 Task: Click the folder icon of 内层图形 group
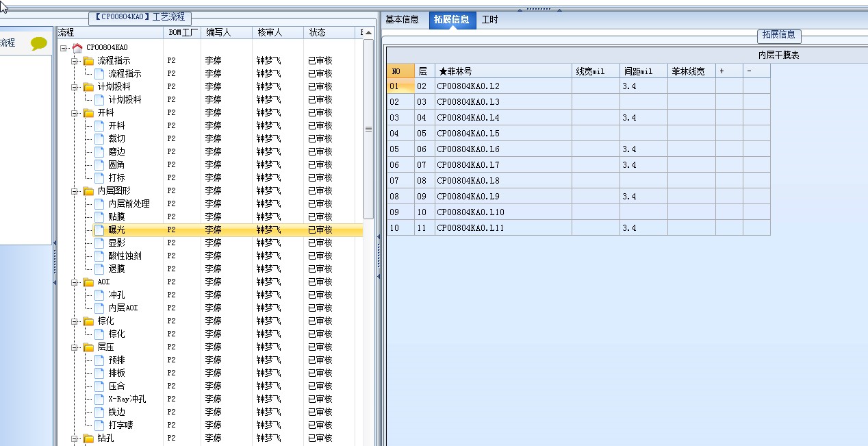tap(88, 190)
